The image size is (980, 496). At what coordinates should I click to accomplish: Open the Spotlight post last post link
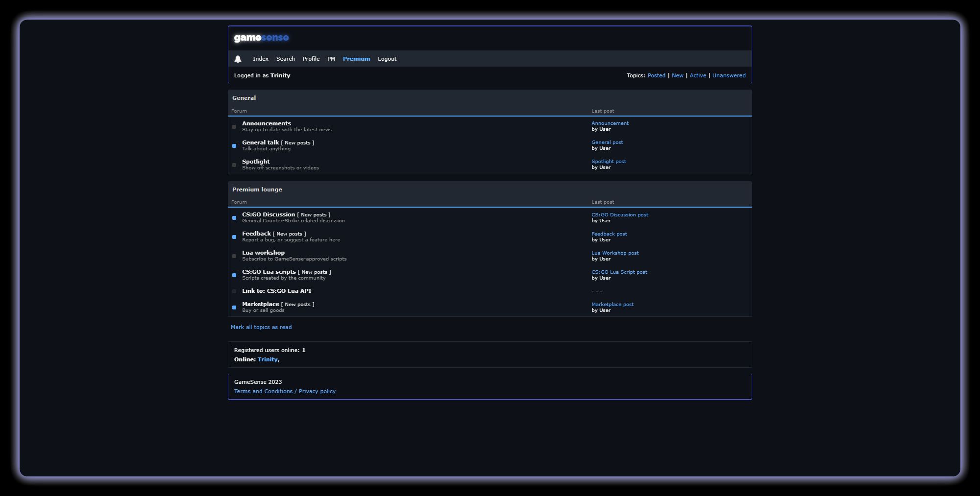[x=609, y=162]
